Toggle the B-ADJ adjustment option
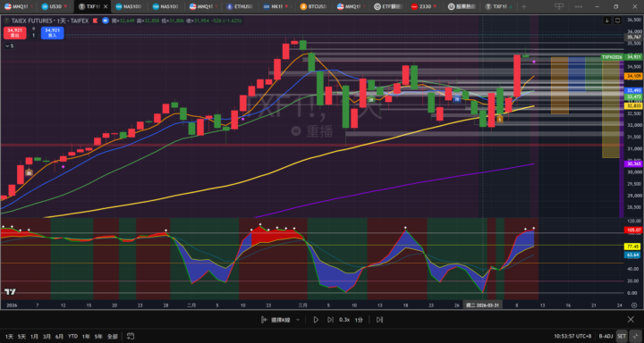644x343 pixels. 606,336
